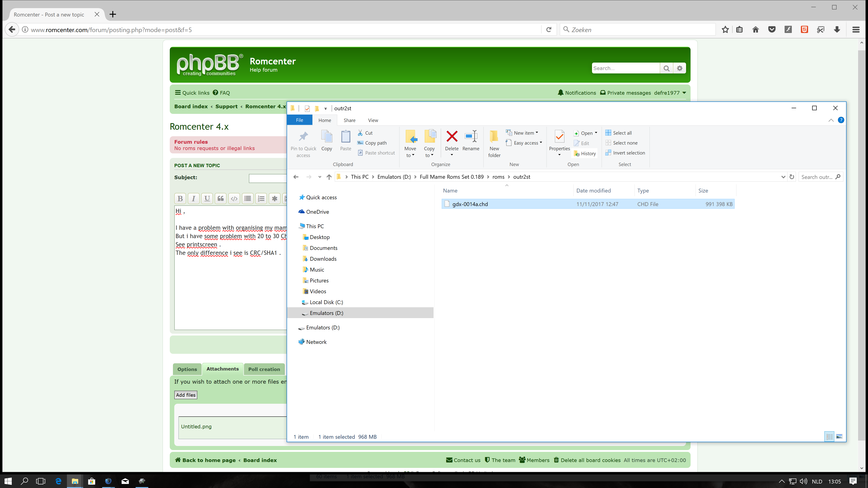Click Firefox bookmark star icon
Screen dimensions: 868x488
tap(725, 30)
